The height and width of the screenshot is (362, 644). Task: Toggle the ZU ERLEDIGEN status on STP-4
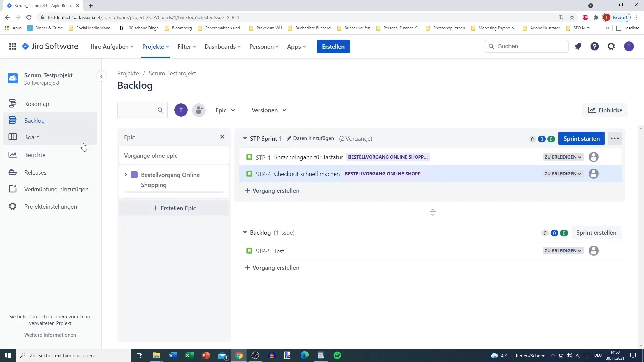coord(562,174)
